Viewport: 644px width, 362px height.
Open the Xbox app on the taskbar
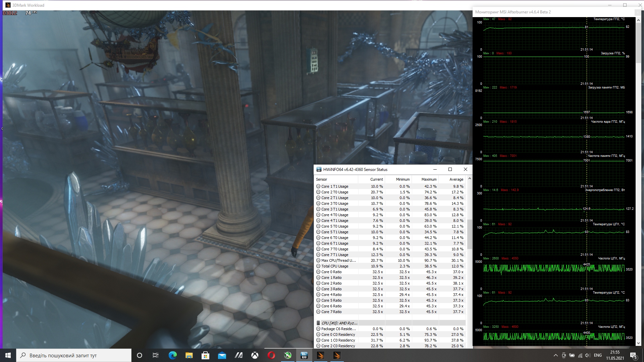255,355
